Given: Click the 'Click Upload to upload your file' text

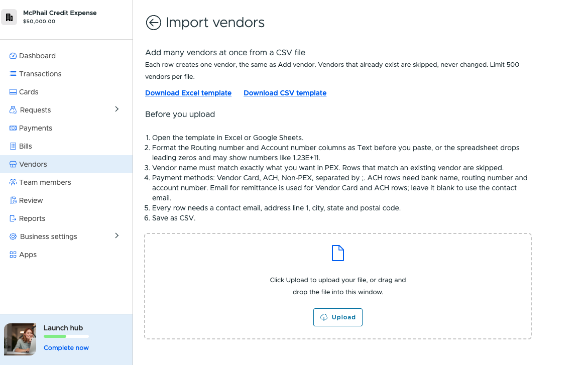Looking at the screenshot, I should click(x=338, y=286).
